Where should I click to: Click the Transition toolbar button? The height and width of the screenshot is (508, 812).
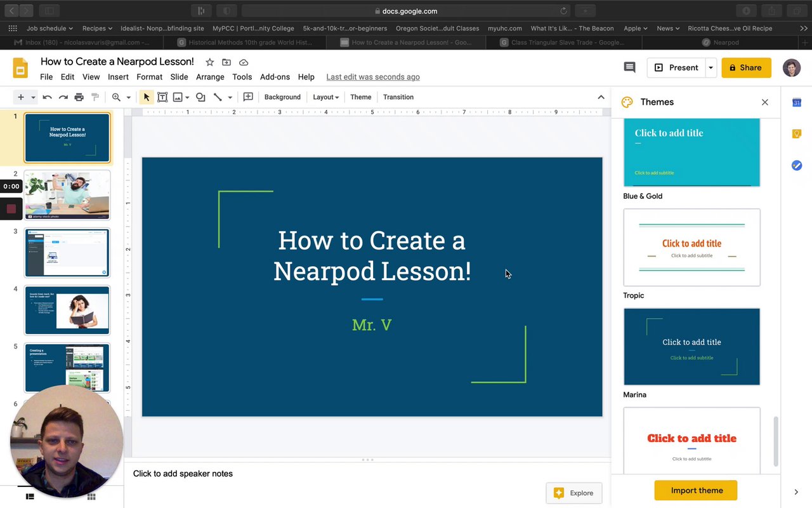398,97
